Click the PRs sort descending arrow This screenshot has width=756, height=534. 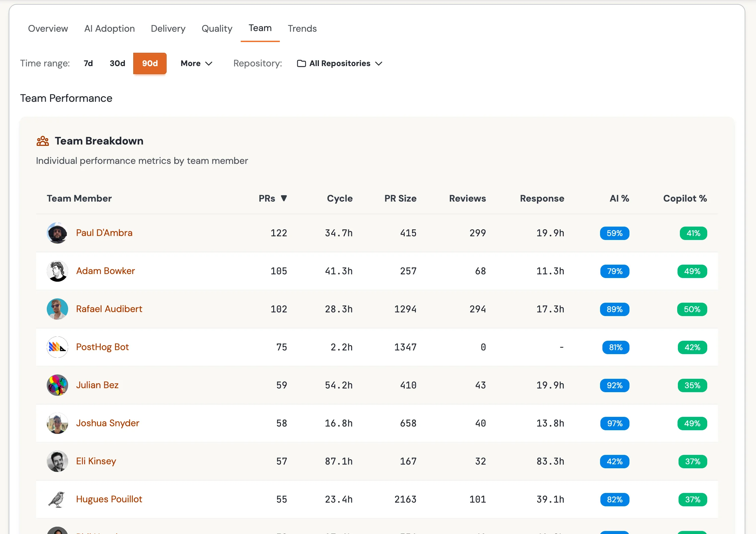(x=284, y=198)
